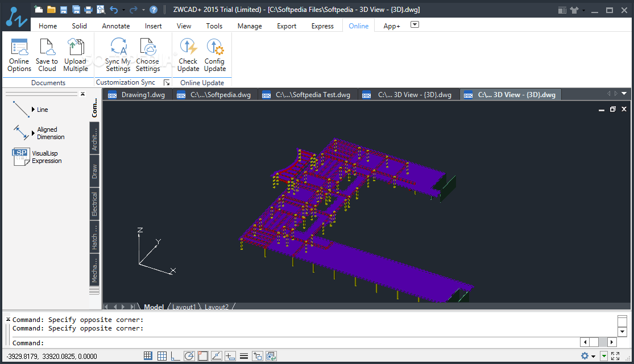Open Print Preview from quick access toolbar
634x364 pixels.
pyautogui.click(x=101, y=10)
